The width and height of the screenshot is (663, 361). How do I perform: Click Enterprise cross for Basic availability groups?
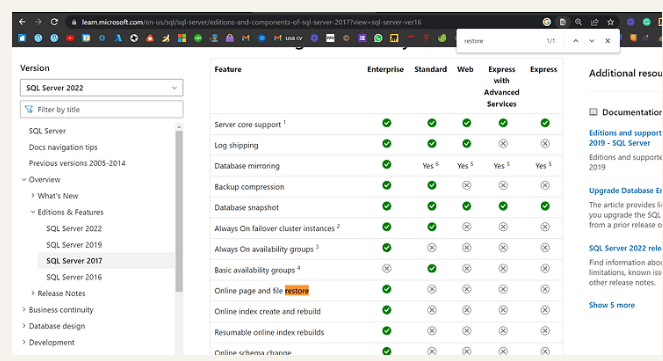(386, 268)
